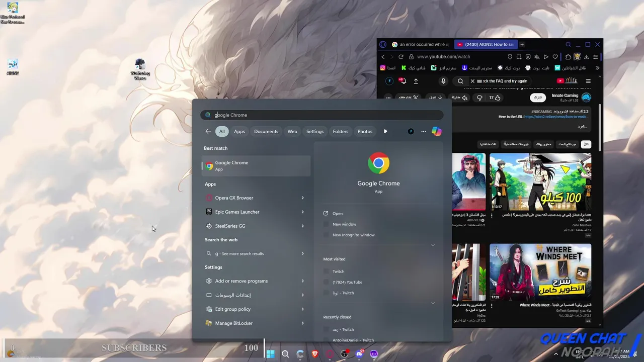Open Innate Gaming channel avatar
The width and height of the screenshot is (644, 362).
[x=586, y=98]
